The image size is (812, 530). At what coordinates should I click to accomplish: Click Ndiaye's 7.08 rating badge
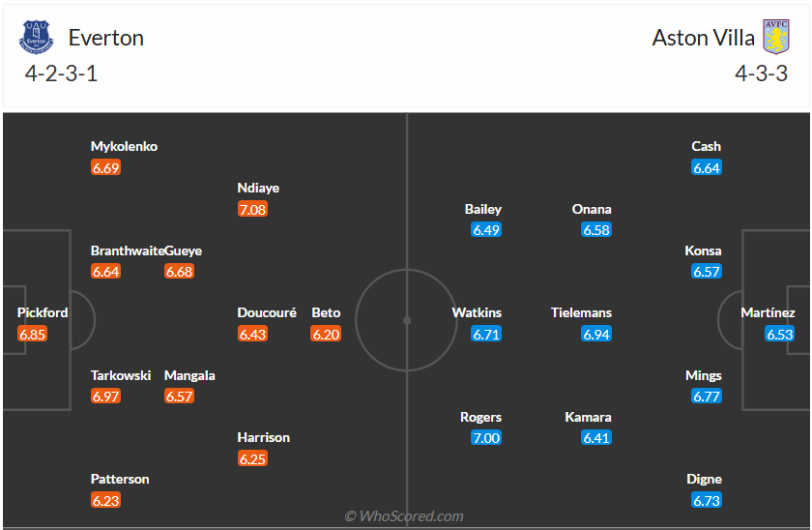(252, 209)
